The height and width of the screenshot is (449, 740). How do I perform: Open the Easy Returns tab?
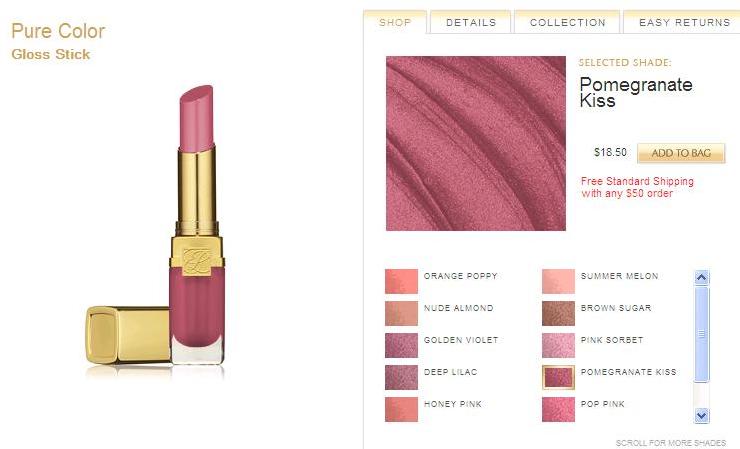tap(683, 22)
